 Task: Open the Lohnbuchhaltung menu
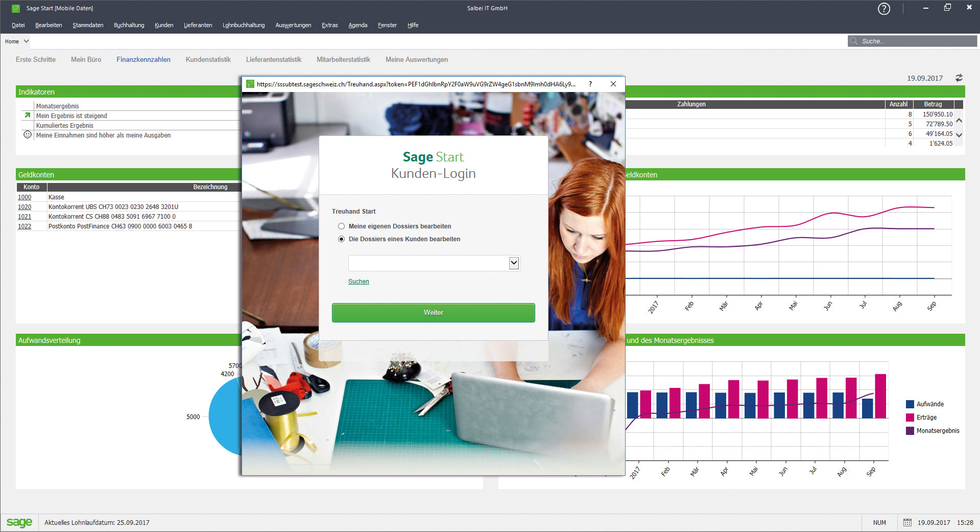coord(244,25)
